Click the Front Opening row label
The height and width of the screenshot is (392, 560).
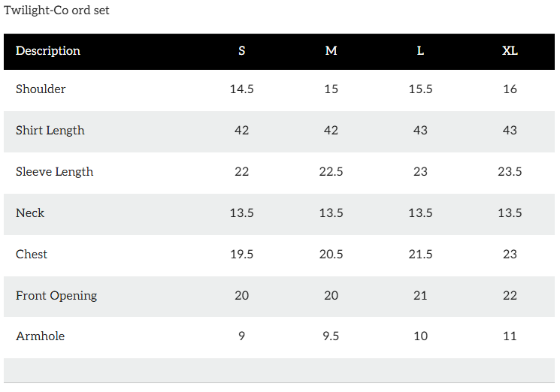pos(56,296)
